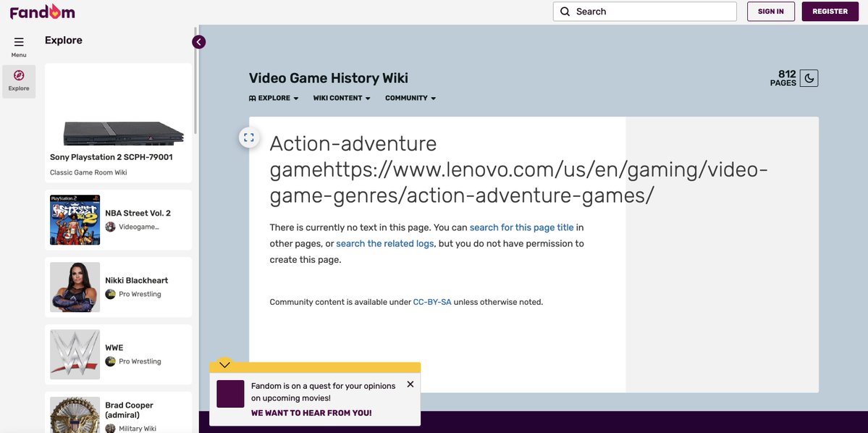Collapse the survey banner with the chevron tab
868x433 pixels.
pyautogui.click(x=224, y=364)
